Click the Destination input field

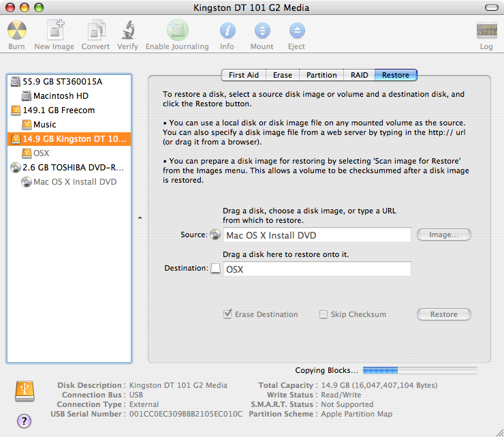pos(317,269)
